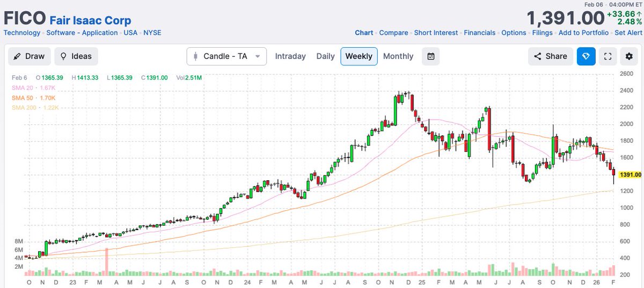This screenshot has height=288, width=644.
Task: Click the USA country link
Action: point(130,33)
